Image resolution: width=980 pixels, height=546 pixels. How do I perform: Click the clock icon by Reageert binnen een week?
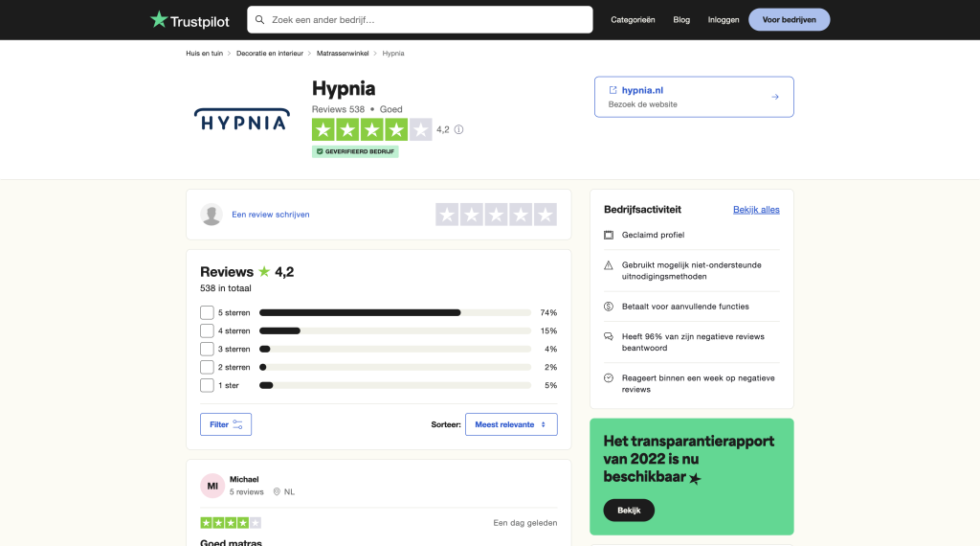pos(609,377)
